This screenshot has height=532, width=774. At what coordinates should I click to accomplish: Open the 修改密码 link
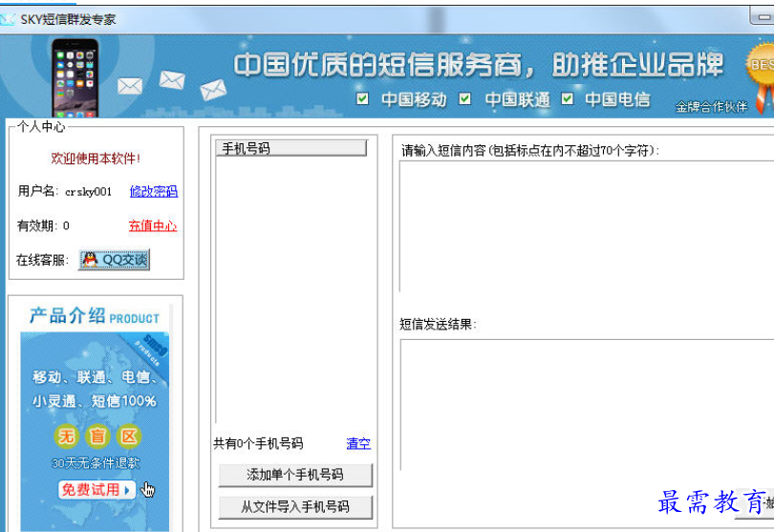tap(154, 191)
